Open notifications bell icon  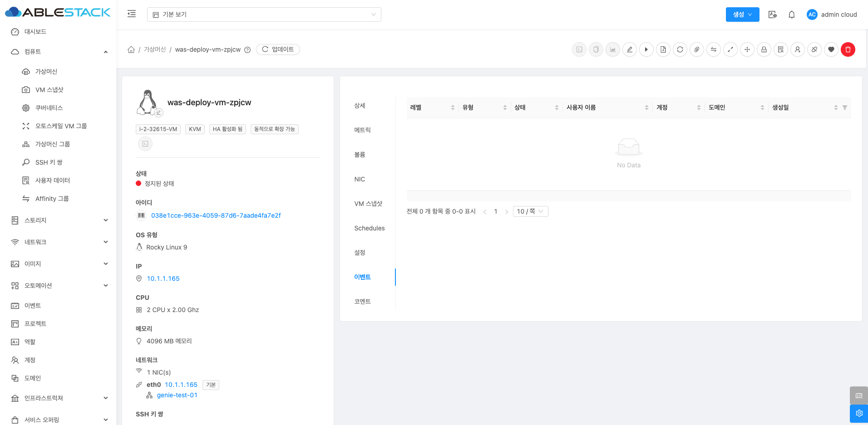coord(791,15)
